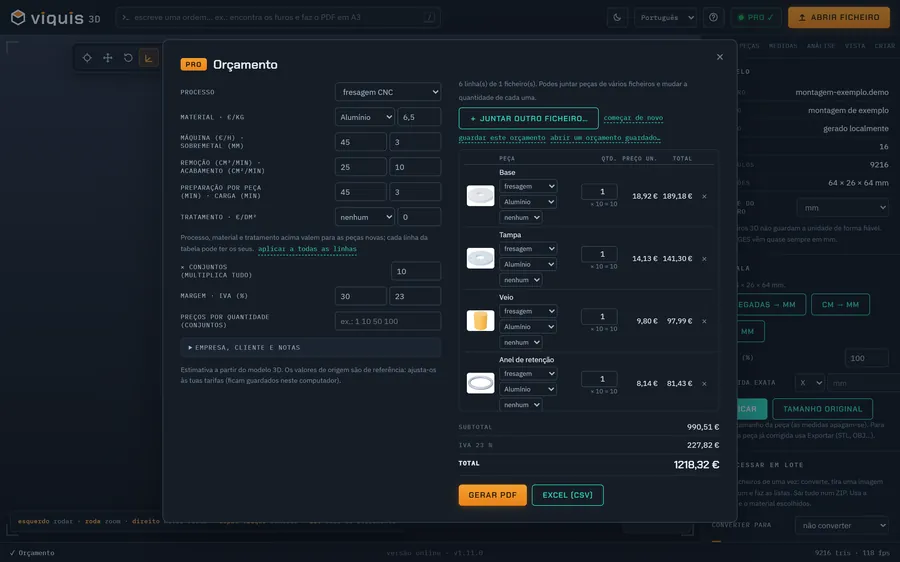The width and height of the screenshot is (900, 562).
Task: Open the mm units dropdown in side panel
Action: 843,208
